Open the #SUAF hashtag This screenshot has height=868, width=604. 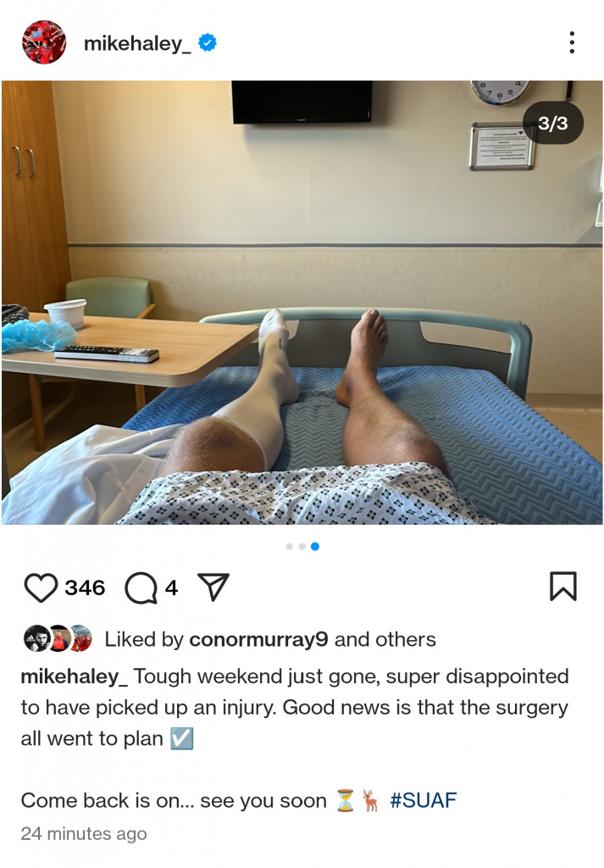coord(423,800)
